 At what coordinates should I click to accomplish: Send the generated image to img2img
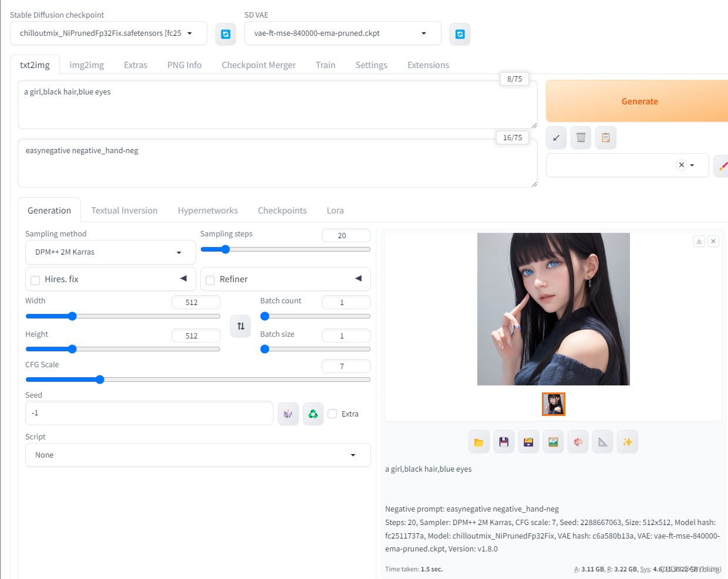click(552, 441)
